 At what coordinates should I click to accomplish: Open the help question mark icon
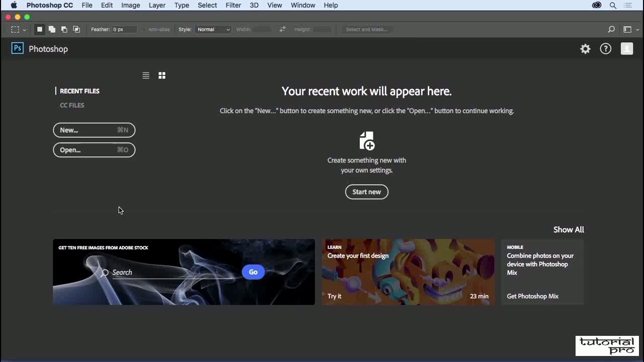click(x=606, y=49)
